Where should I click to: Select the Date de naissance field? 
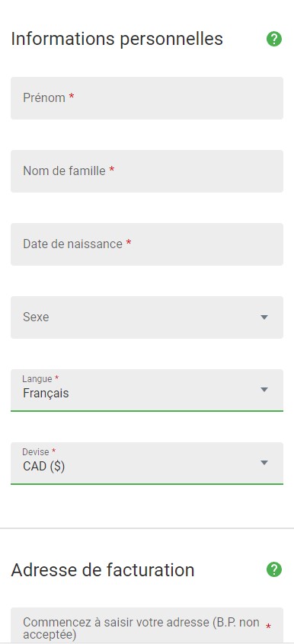point(147,244)
